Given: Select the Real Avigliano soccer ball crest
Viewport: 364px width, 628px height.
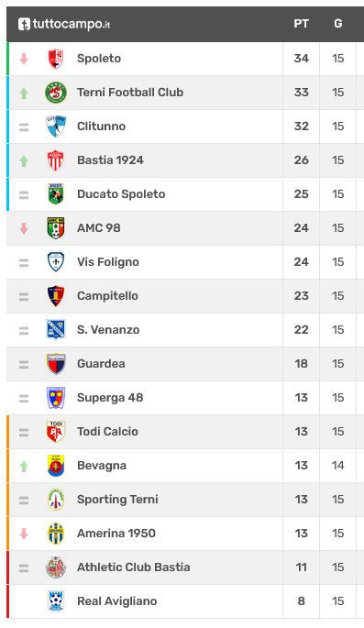Looking at the screenshot, I should pos(56,601).
